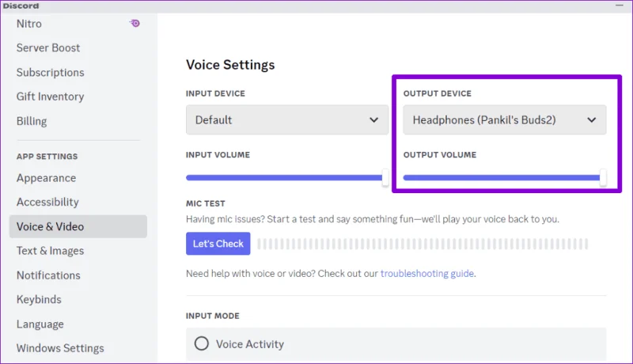The width and height of the screenshot is (633, 364).
Task: Minimize the Discord window
Action: (x=620, y=6)
